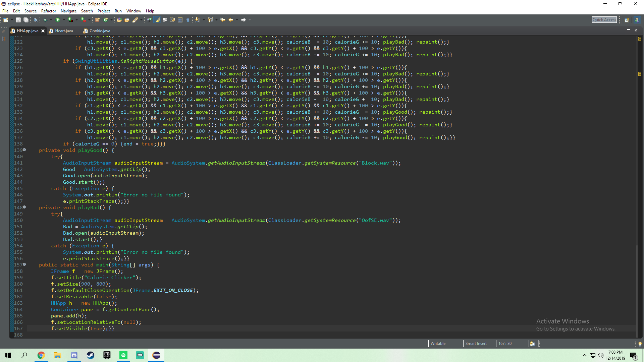Toggle Mark Occurrences highlighter
Screen dimensions: 644x362
click(157, 20)
